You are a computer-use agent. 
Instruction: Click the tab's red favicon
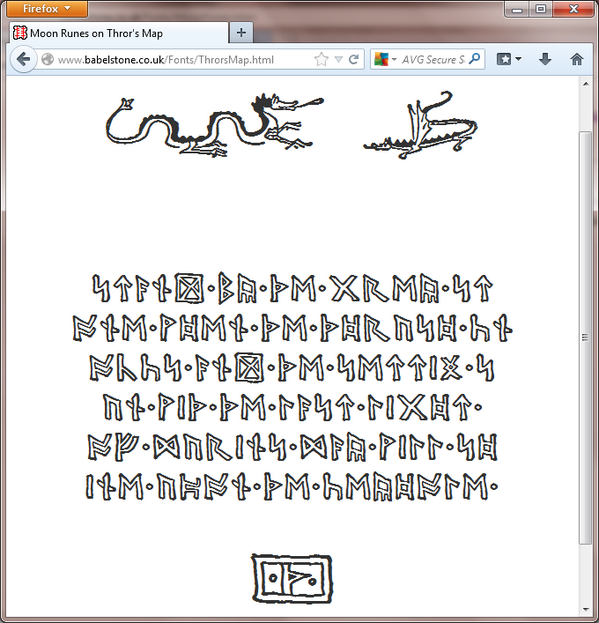coord(20,33)
